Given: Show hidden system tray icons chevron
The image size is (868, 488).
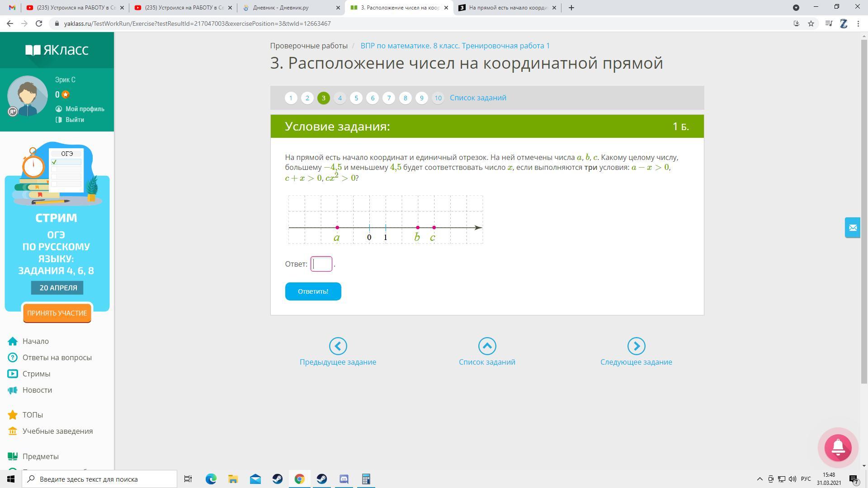Looking at the screenshot, I should click(x=759, y=479).
